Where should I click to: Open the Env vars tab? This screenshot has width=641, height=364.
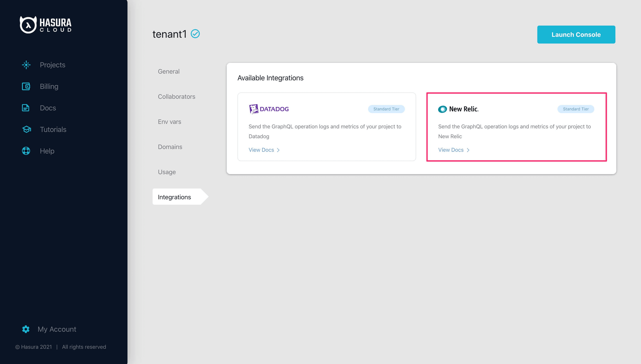(169, 122)
